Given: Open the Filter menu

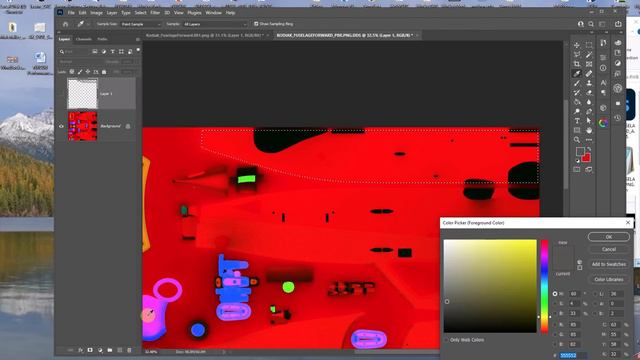Looking at the screenshot, I should point(155,13).
